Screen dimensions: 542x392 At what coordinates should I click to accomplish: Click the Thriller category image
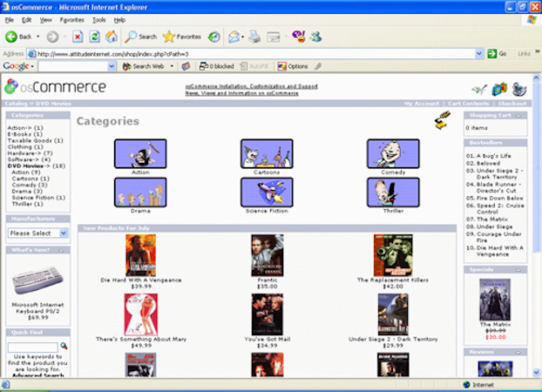[x=393, y=193]
